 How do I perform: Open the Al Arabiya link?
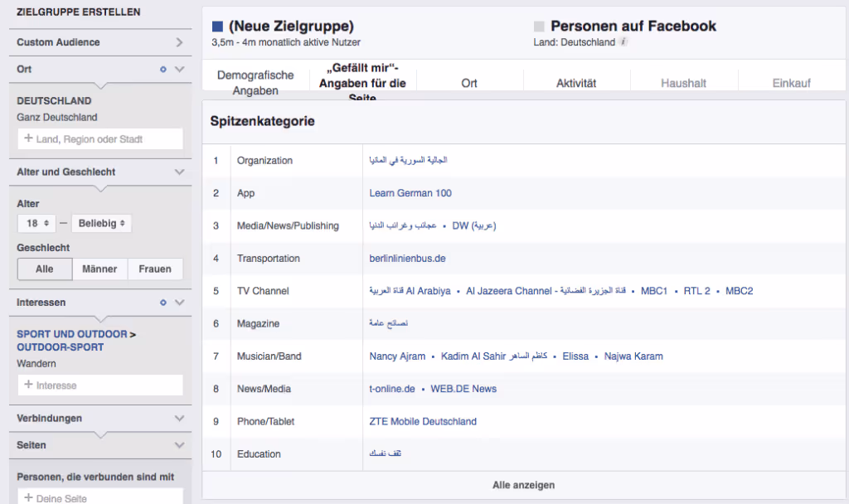tap(410, 291)
